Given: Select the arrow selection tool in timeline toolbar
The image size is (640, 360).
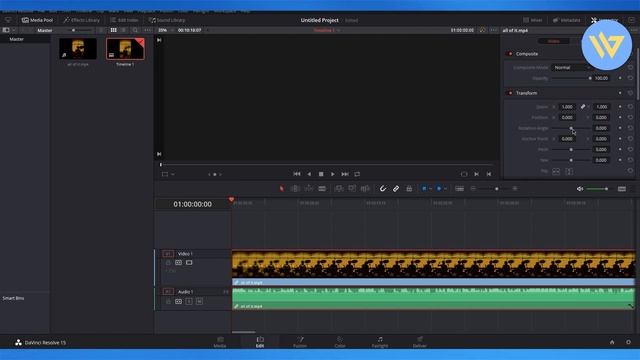Looking at the screenshot, I should (x=281, y=189).
